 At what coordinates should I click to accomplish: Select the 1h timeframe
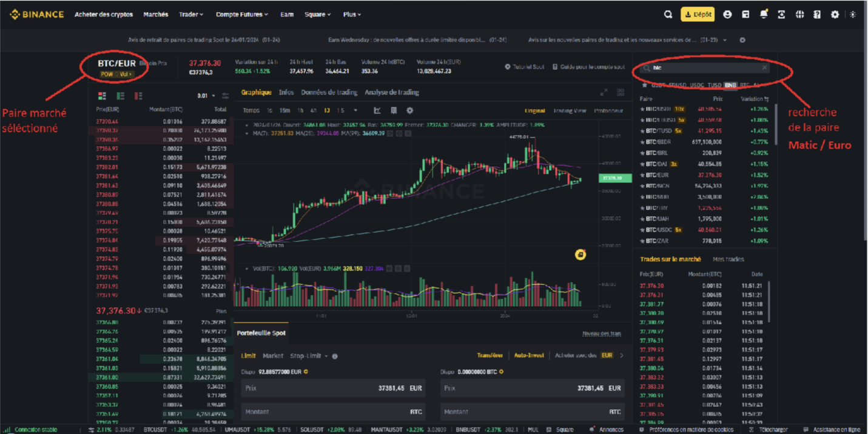pos(300,110)
